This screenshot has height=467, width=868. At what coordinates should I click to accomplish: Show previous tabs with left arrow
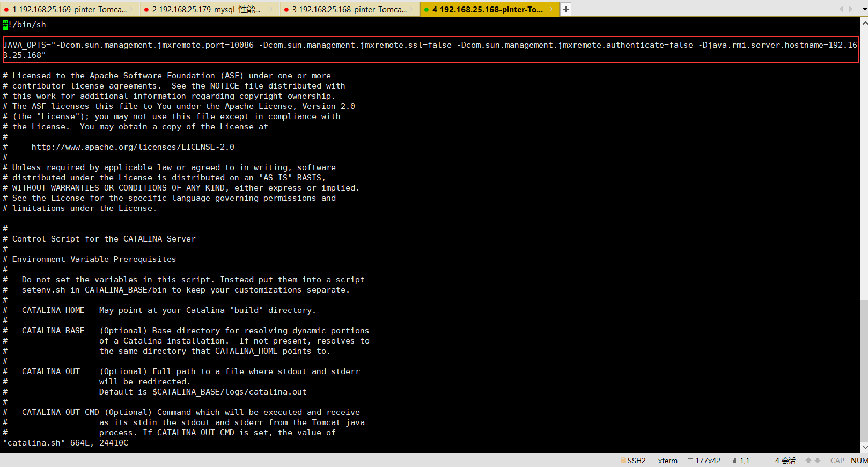click(841, 9)
